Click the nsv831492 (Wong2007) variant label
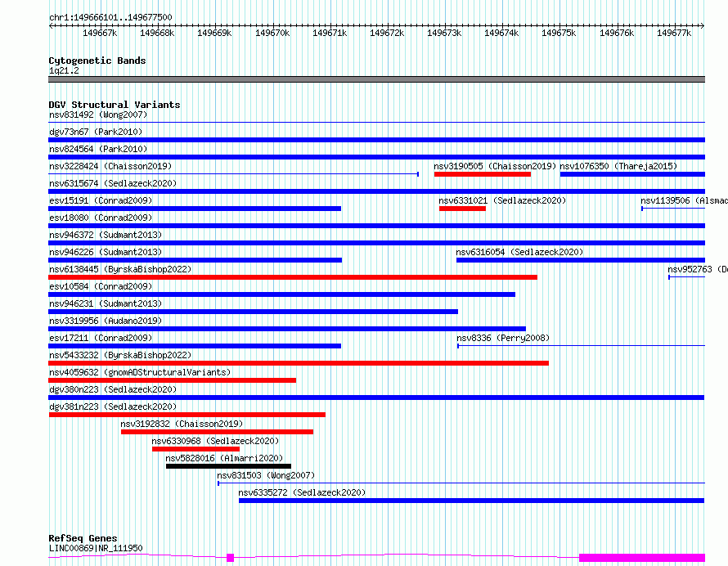 click(x=98, y=115)
